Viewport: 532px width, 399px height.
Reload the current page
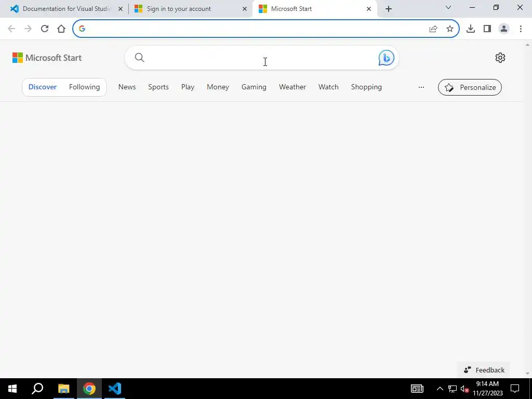[x=45, y=29]
